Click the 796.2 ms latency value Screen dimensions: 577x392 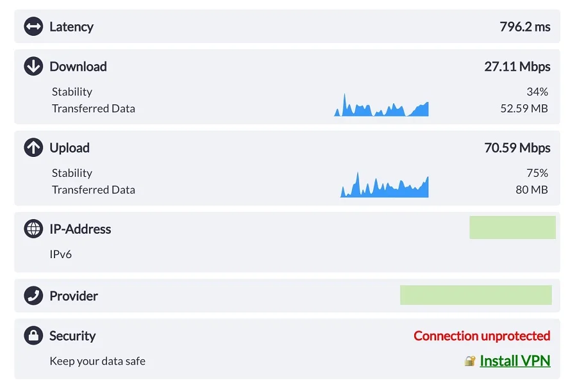pyautogui.click(x=525, y=27)
